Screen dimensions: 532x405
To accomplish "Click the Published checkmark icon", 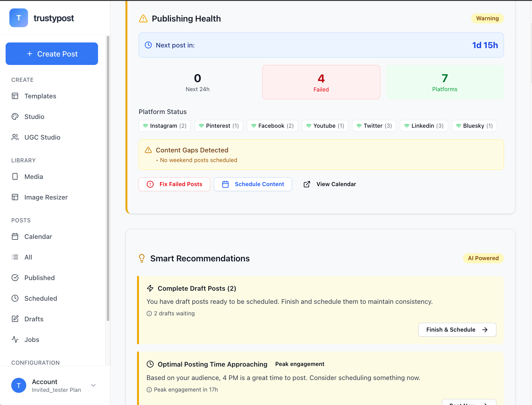I will pyautogui.click(x=15, y=278).
